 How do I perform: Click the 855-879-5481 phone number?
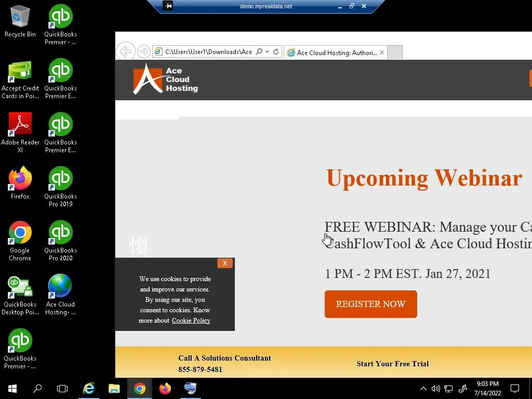coord(200,369)
